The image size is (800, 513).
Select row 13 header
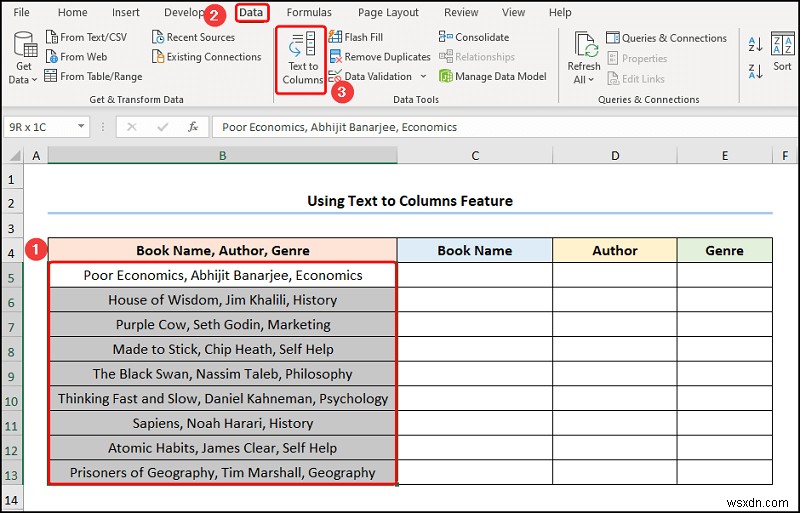point(12,475)
